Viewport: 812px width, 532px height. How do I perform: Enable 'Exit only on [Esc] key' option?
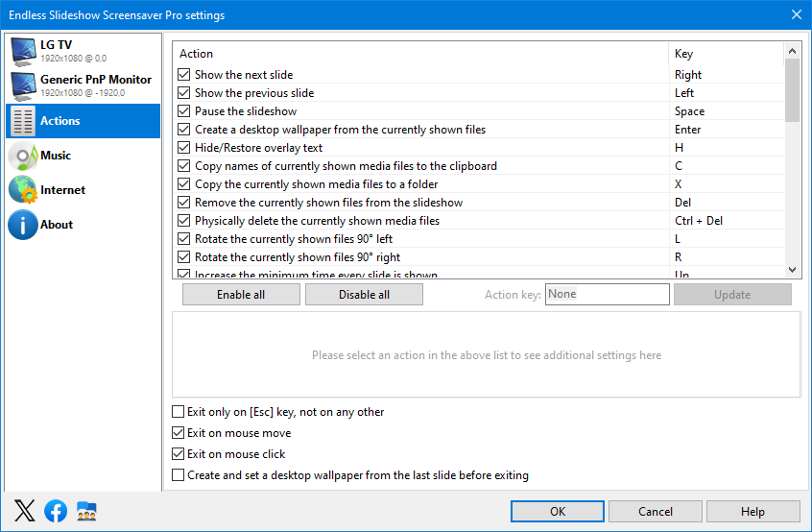tap(178, 412)
